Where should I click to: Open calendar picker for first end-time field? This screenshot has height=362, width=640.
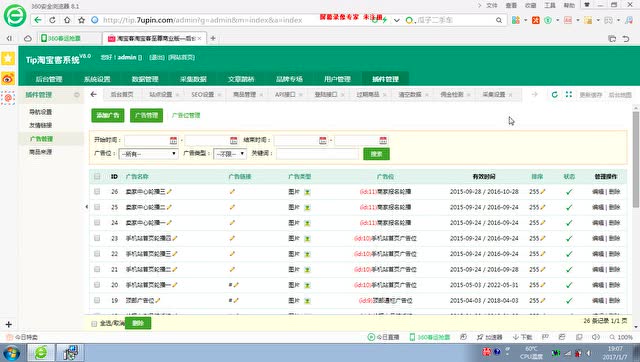(x=323, y=140)
